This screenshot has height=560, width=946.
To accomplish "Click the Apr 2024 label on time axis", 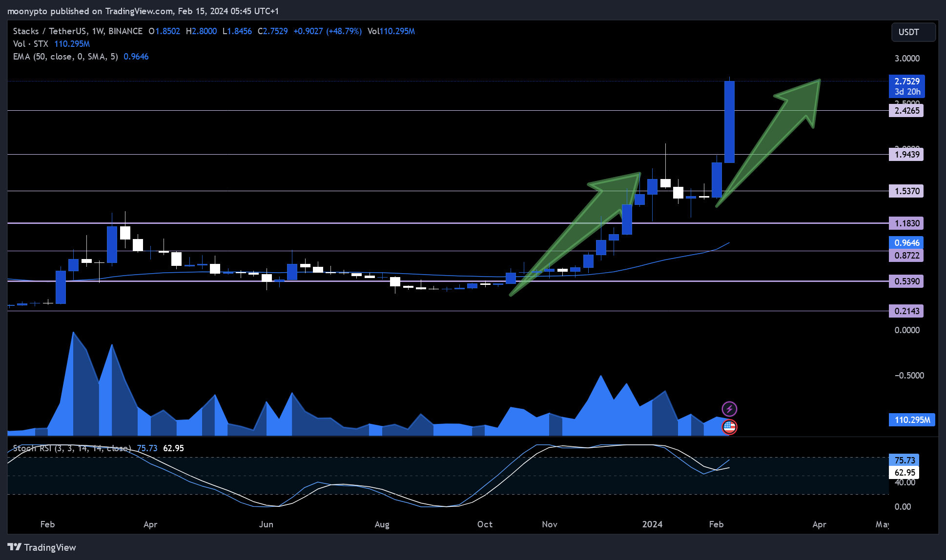I will point(819,524).
